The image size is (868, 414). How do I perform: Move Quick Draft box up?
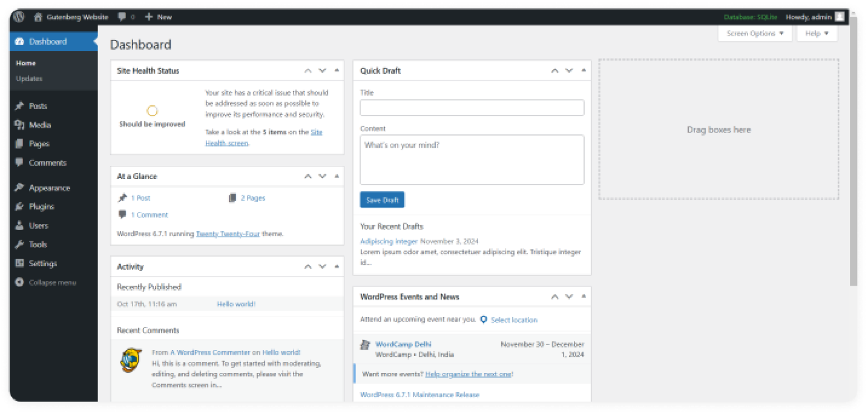coord(555,71)
